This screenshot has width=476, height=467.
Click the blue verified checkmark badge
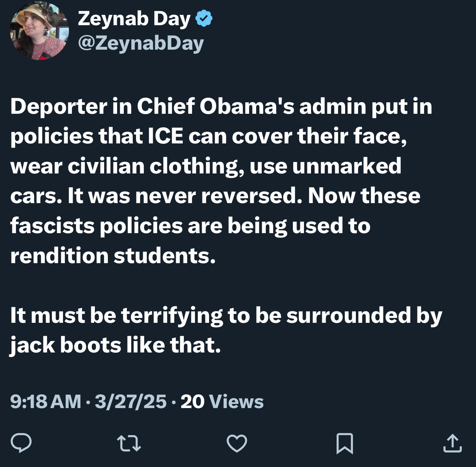pyautogui.click(x=204, y=19)
